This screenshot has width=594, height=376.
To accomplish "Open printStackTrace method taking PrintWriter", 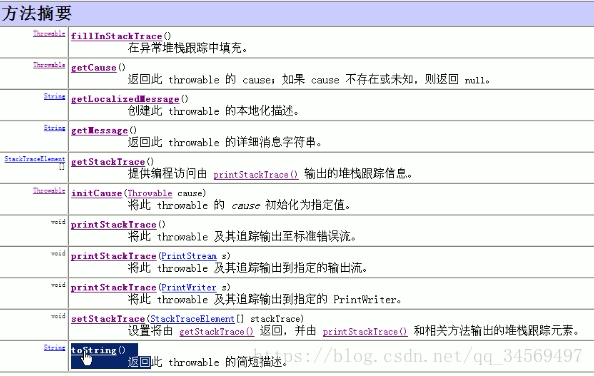I will pyautogui.click(x=114, y=287).
